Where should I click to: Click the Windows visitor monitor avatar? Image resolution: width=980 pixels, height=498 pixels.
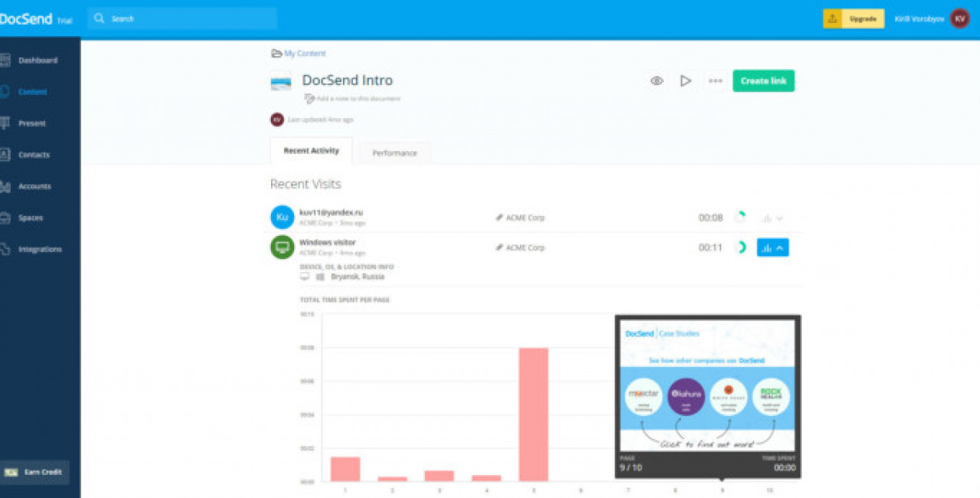pos(283,247)
